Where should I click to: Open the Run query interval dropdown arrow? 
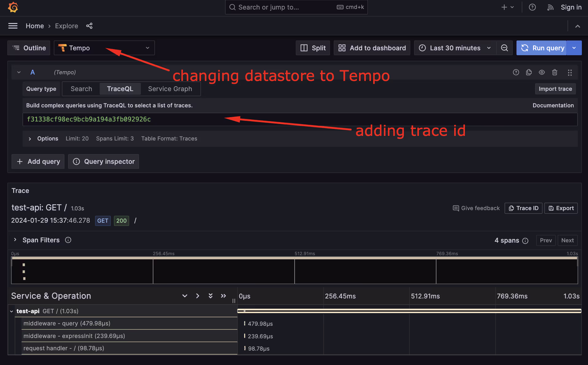(574, 48)
